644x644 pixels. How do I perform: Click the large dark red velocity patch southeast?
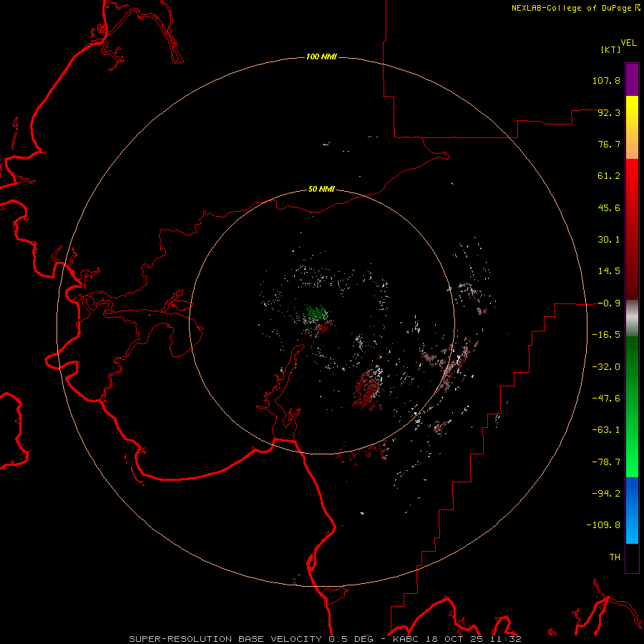pos(367,389)
